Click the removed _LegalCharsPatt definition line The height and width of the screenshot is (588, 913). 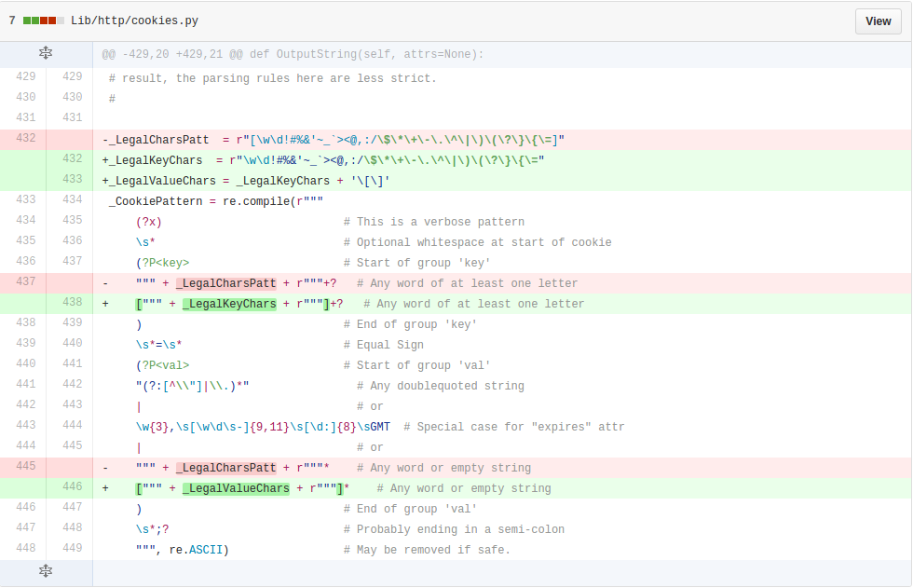click(334, 140)
